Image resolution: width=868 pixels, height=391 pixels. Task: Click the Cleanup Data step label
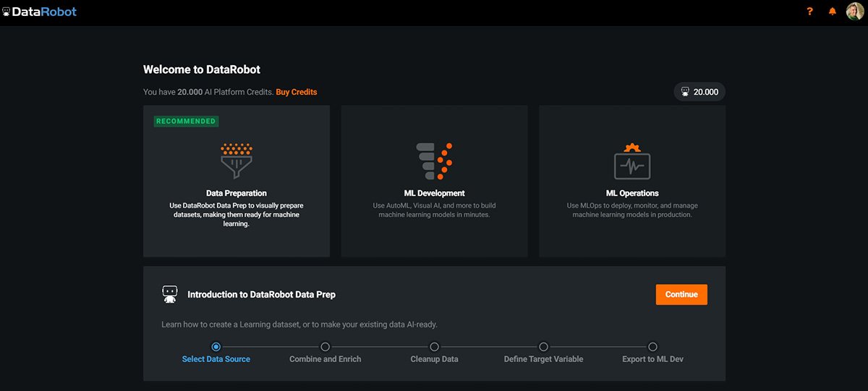pos(434,359)
